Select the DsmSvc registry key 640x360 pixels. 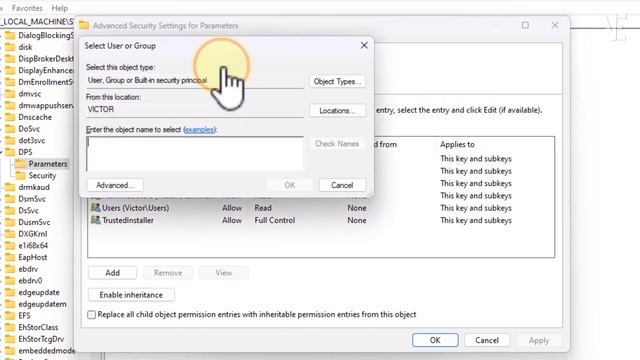[x=32, y=199]
